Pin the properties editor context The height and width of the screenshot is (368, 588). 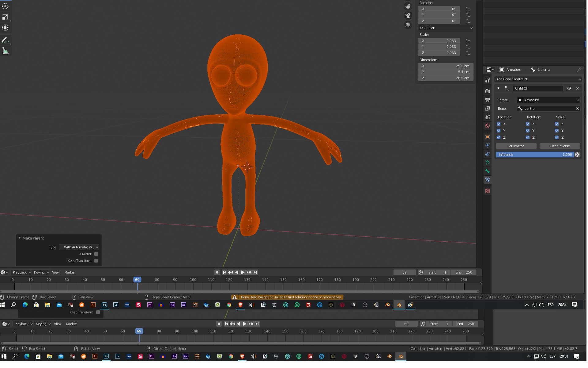click(579, 70)
